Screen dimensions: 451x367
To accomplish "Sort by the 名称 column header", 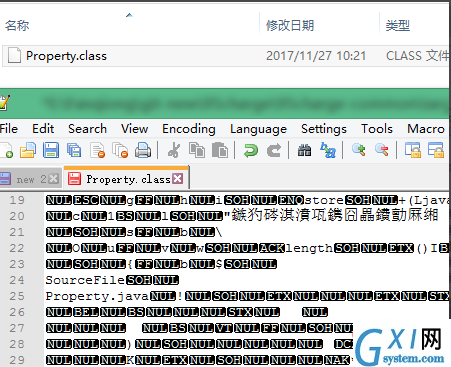I will pyautogui.click(x=17, y=25).
